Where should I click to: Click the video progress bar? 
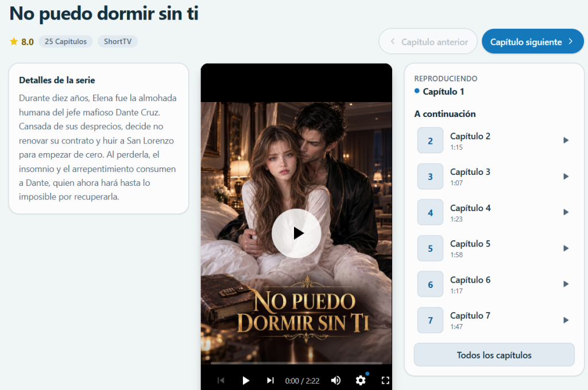[x=296, y=363]
